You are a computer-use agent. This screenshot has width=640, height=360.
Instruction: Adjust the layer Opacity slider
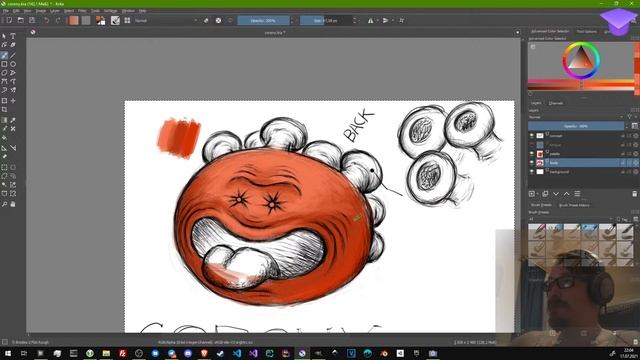tap(576, 126)
